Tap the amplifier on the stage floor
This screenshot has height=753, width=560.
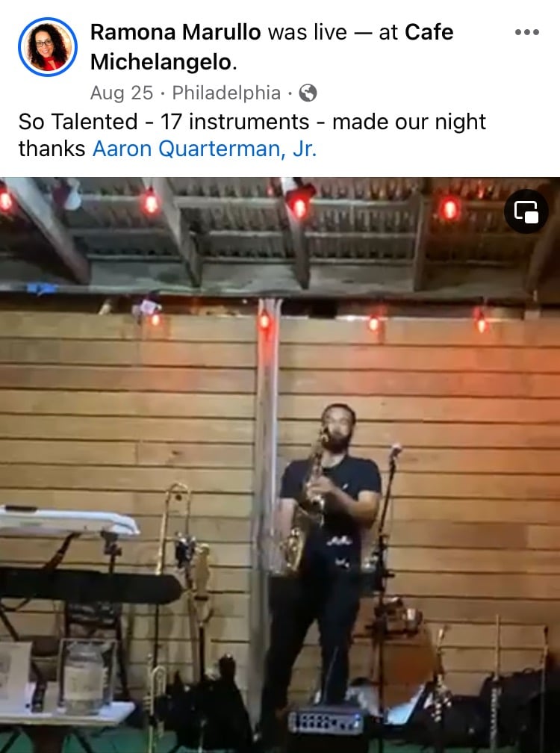click(326, 720)
